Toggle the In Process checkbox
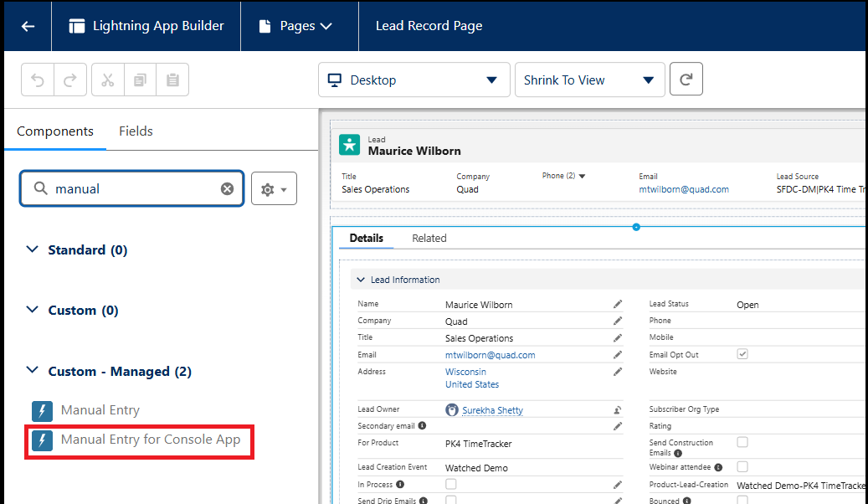The width and height of the screenshot is (868, 504). pos(451,484)
